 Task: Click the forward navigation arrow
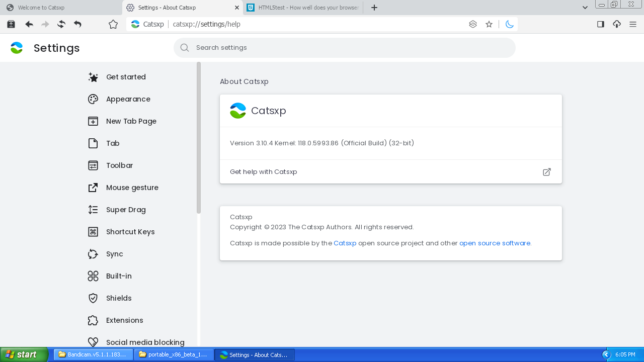[45, 24]
